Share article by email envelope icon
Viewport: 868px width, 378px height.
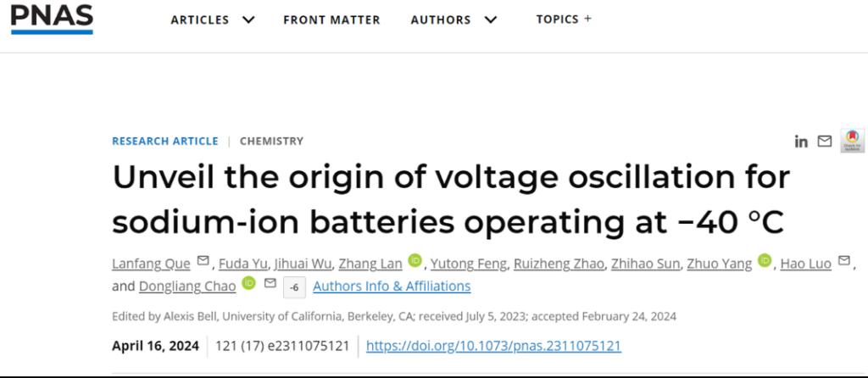825,142
